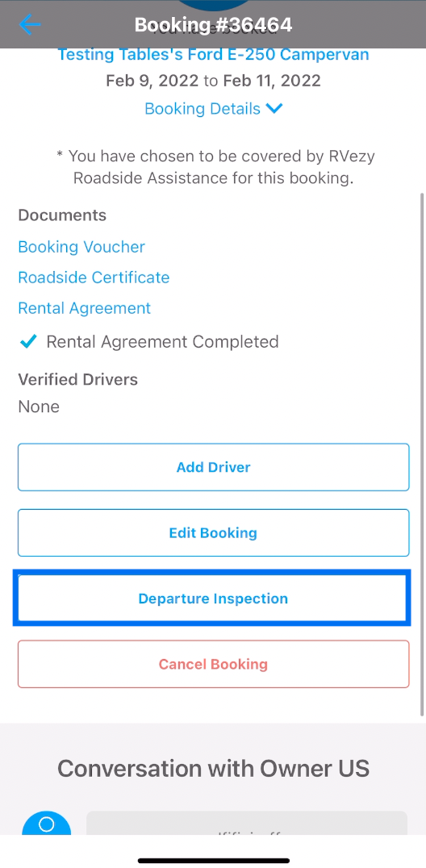Select the Edit Booking button
Viewport: 426px width, 868px height.
pyautogui.click(x=213, y=533)
